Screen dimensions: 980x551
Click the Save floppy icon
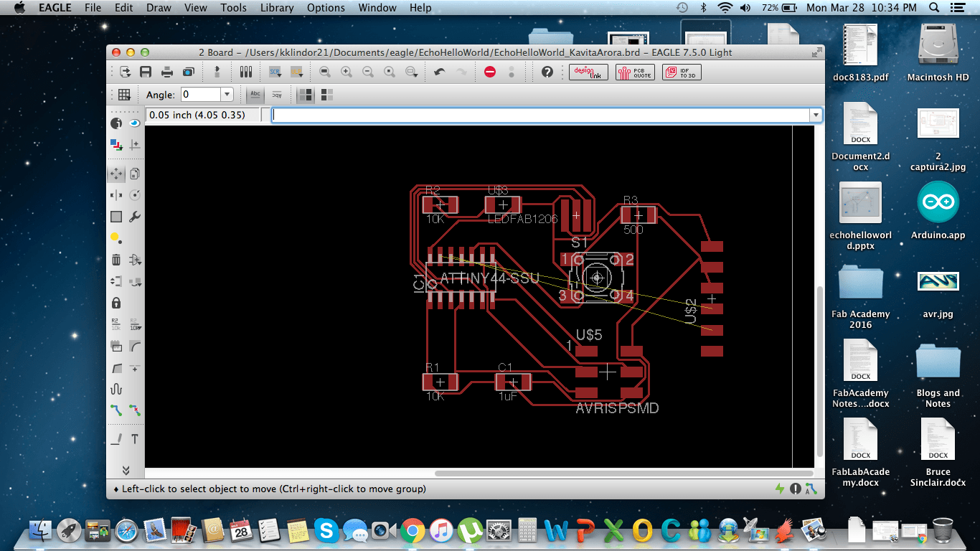click(146, 72)
